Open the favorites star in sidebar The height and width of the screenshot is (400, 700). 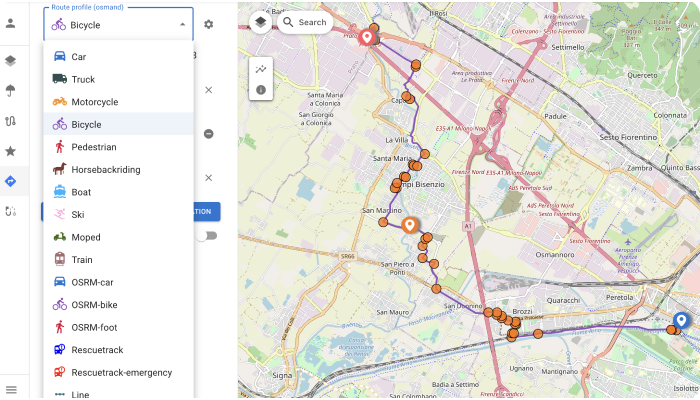pos(10,151)
